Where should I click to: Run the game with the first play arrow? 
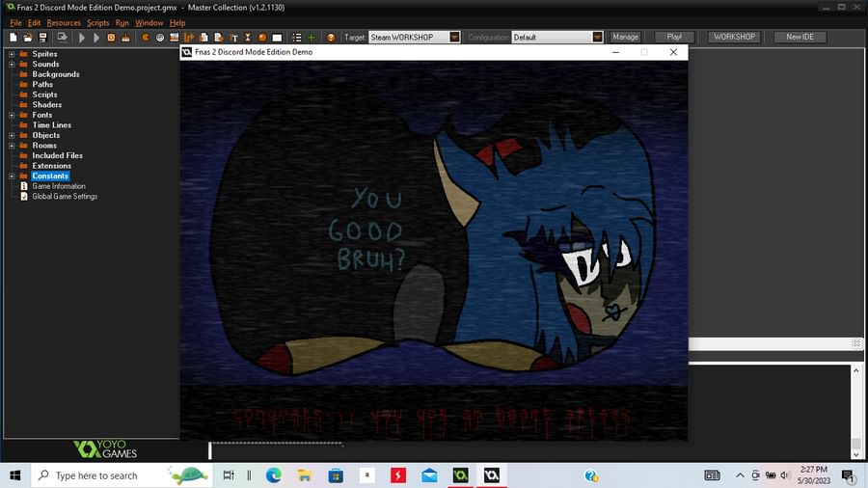81,37
